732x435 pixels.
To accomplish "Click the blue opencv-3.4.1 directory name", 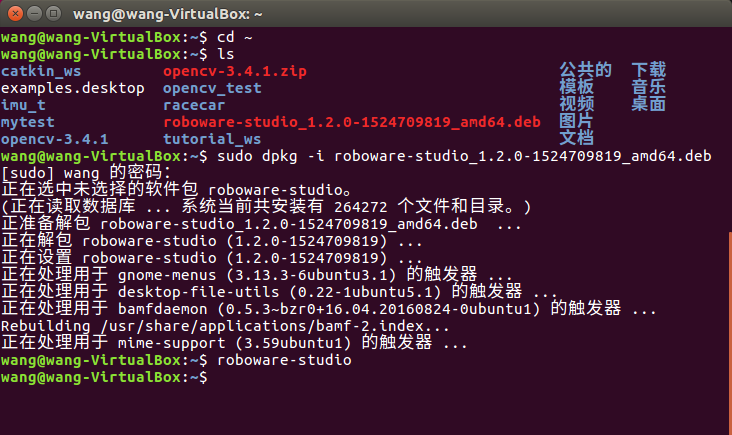I will click(x=55, y=139).
